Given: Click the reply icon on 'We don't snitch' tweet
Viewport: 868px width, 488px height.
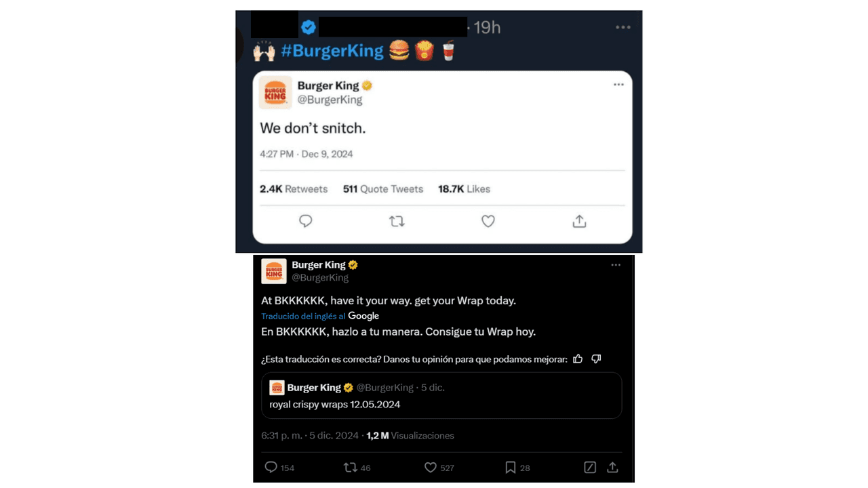Looking at the screenshot, I should 306,221.
